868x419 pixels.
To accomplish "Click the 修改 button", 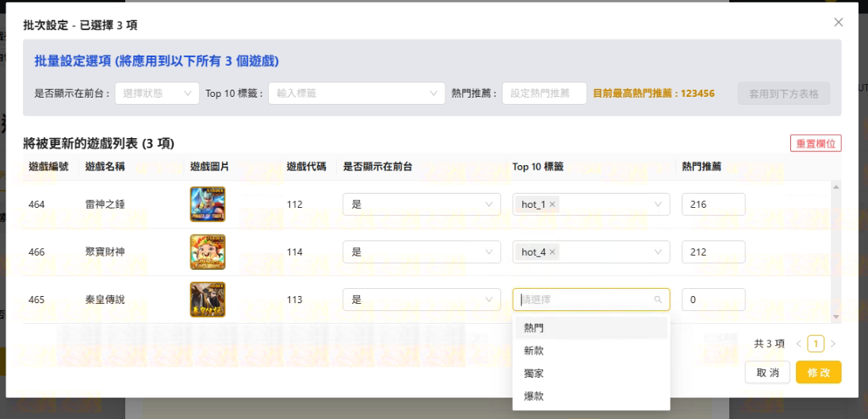I will coord(818,372).
